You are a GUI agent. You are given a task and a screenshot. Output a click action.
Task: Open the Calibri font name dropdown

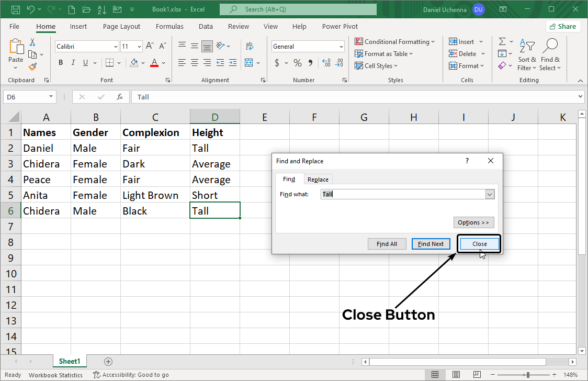click(x=116, y=47)
